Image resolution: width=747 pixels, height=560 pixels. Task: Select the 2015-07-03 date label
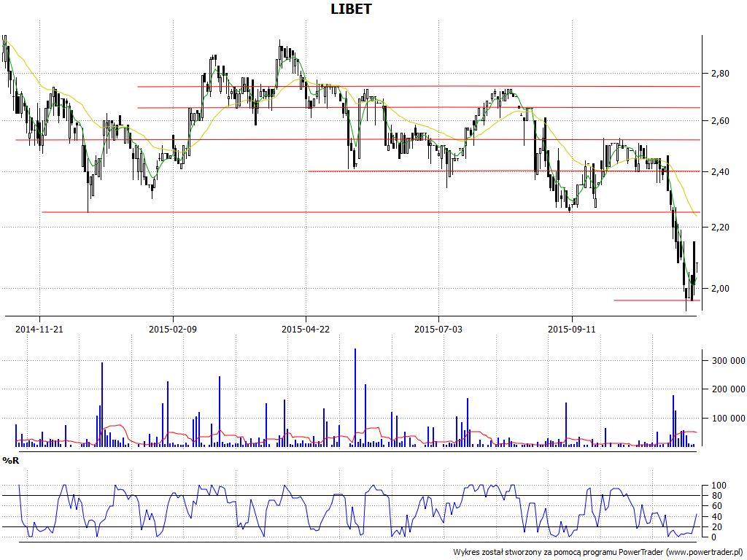click(438, 329)
